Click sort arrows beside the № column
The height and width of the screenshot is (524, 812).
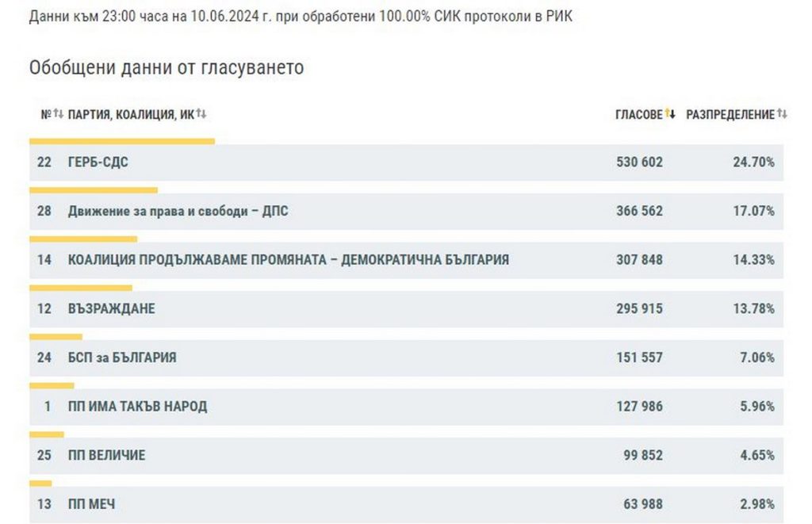point(58,114)
